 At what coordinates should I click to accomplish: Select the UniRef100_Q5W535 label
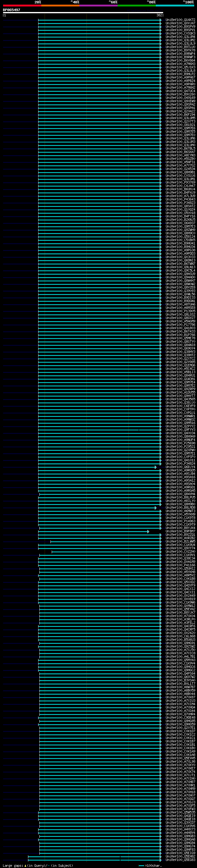180,812
